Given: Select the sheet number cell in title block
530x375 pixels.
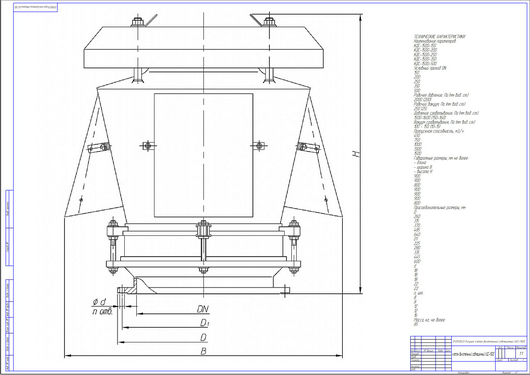Looking at the screenshot, I should (x=521, y=353).
